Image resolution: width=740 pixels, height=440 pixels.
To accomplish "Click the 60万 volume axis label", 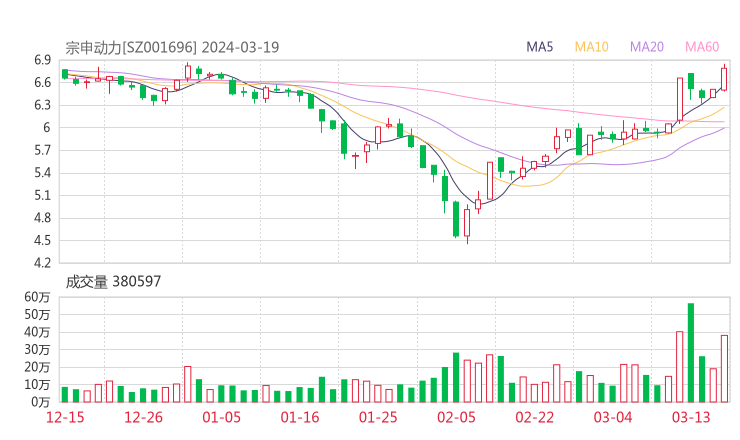I will pyautogui.click(x=37, y=297).
